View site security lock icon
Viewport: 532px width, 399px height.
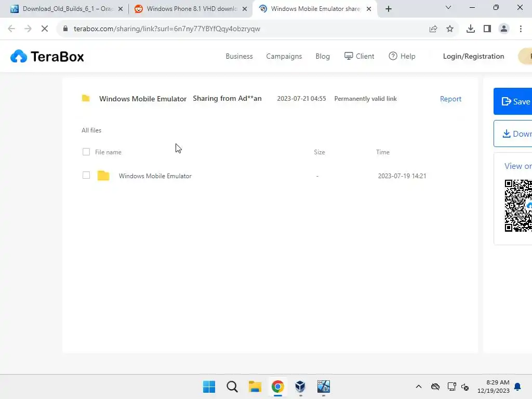(x=65, y=29)
